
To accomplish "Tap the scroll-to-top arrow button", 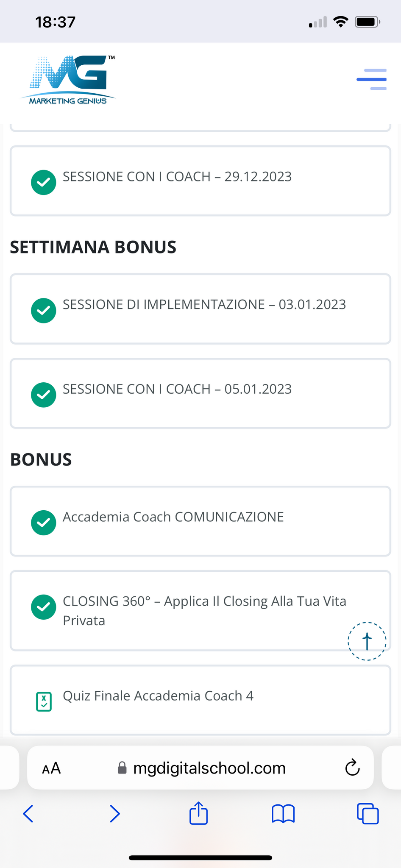I will 367,641.
